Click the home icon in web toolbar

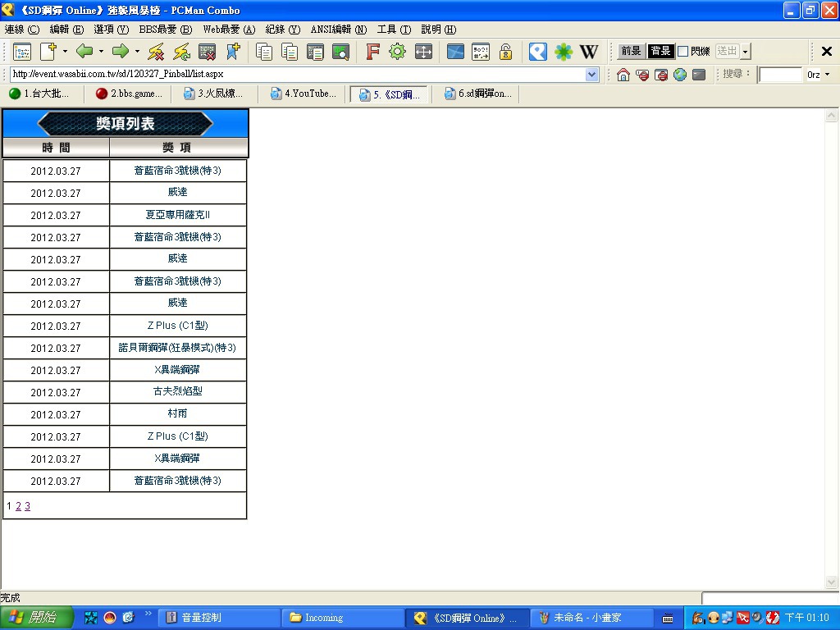pos(623,75)
